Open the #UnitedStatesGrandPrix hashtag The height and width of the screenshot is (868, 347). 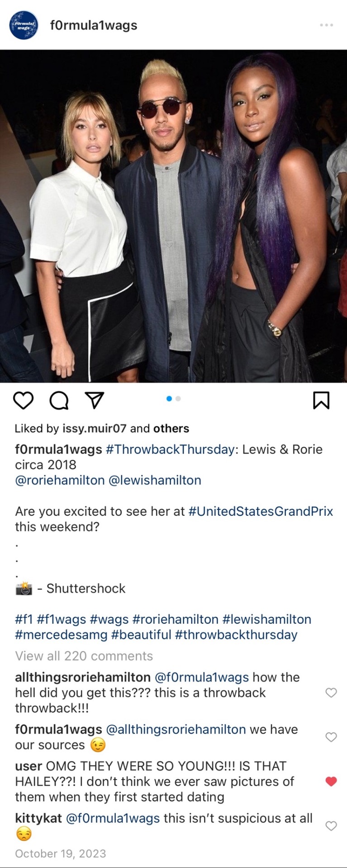pos(261,511)
